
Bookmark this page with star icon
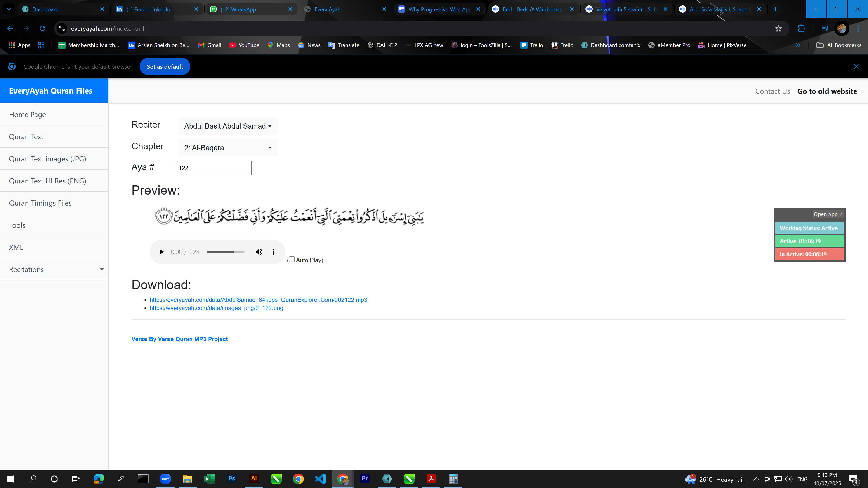(778, 29)
